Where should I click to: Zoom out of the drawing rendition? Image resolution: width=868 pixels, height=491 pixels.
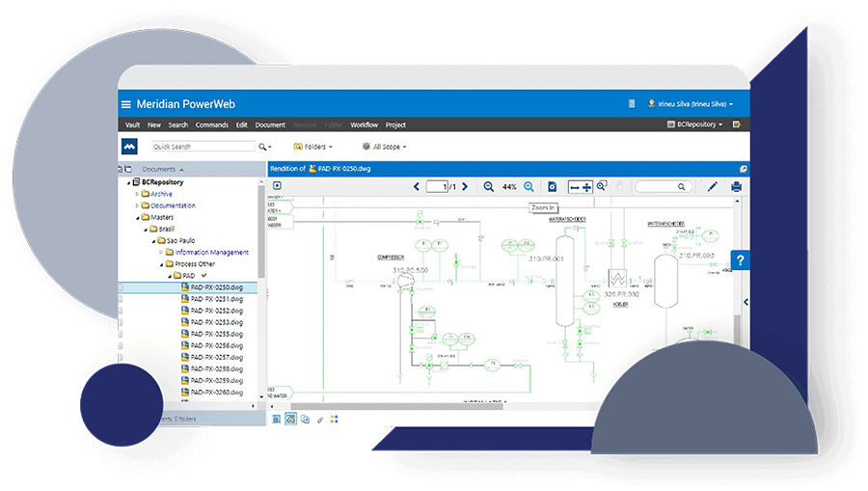click(x=488, y=186)
